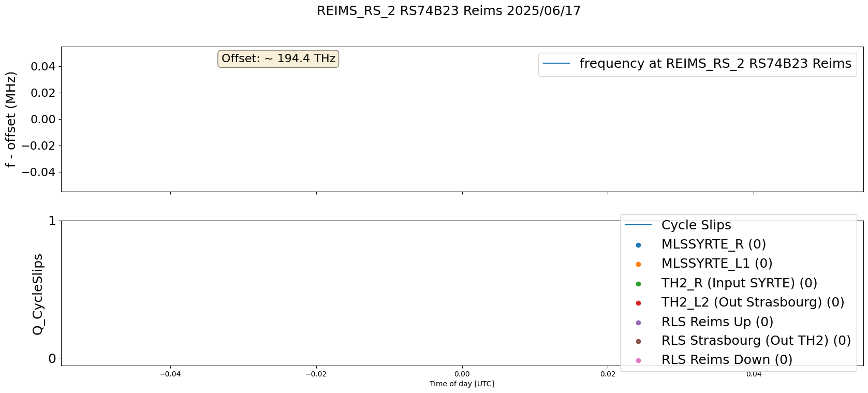
Task: Click the plot title REIMS_RS_2 RS74B23 Reims 2025/06/17
Action: 449,11
